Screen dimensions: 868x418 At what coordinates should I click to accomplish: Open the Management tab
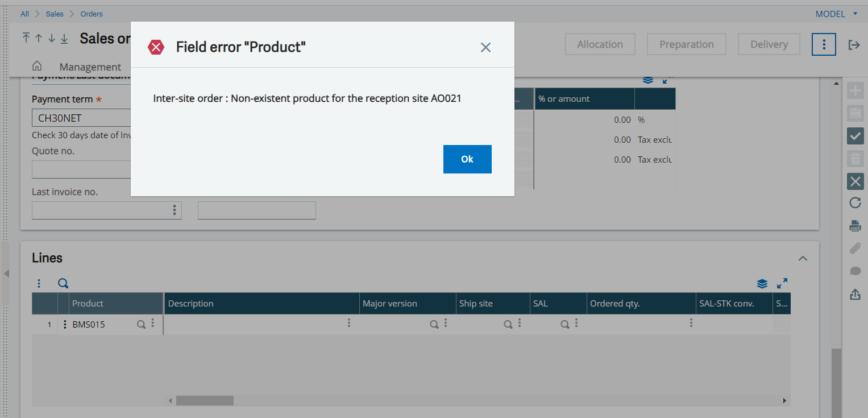[90, 67]
